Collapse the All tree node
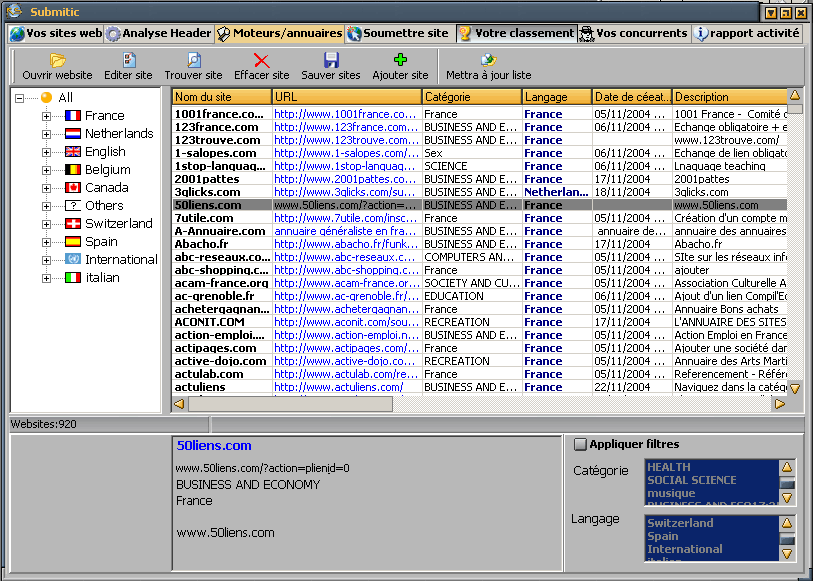Image resolution: width=813 pixels, height=581 pixels. (x=19, y=98)
